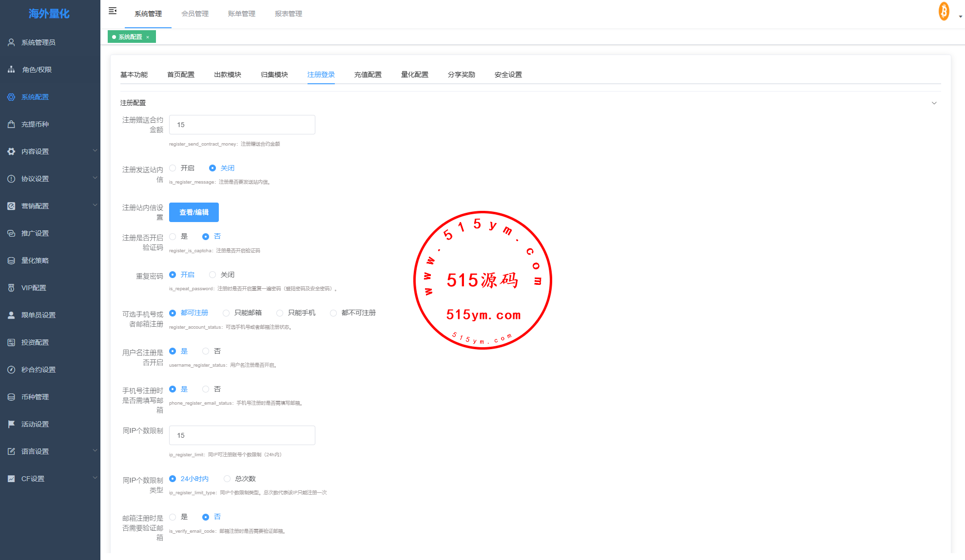Click the 活动设置 flag icon
The height and width of the screenshot is (560, 965).
(11, 424)
